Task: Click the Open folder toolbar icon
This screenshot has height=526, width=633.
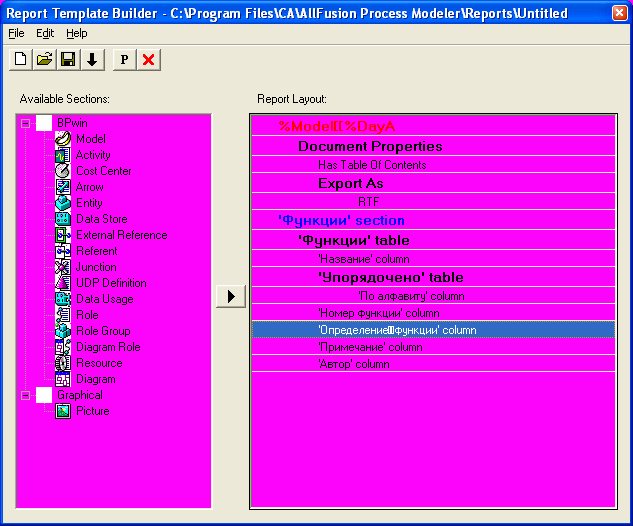Action: [44, 60]
